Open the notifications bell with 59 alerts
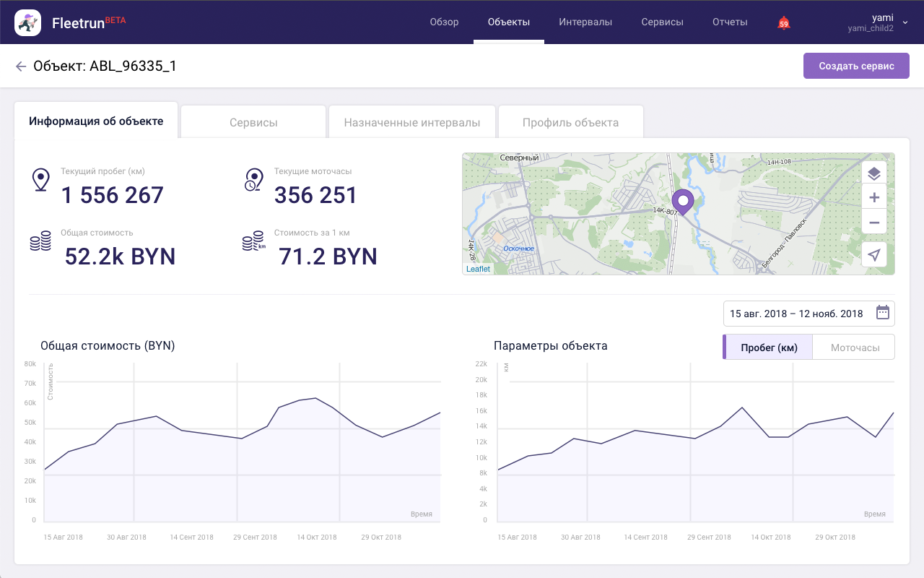This screenshot has height=578, width=924. (x=783, y=22)
